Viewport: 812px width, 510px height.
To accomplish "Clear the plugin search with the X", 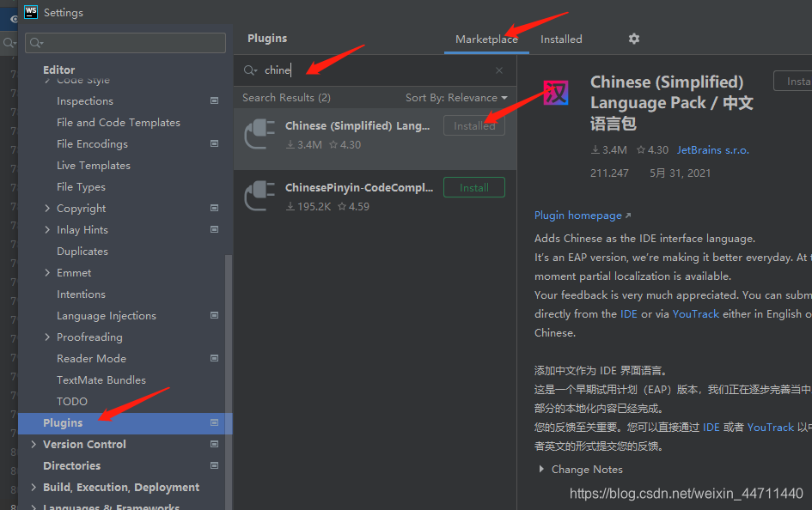I will (499, 70).
